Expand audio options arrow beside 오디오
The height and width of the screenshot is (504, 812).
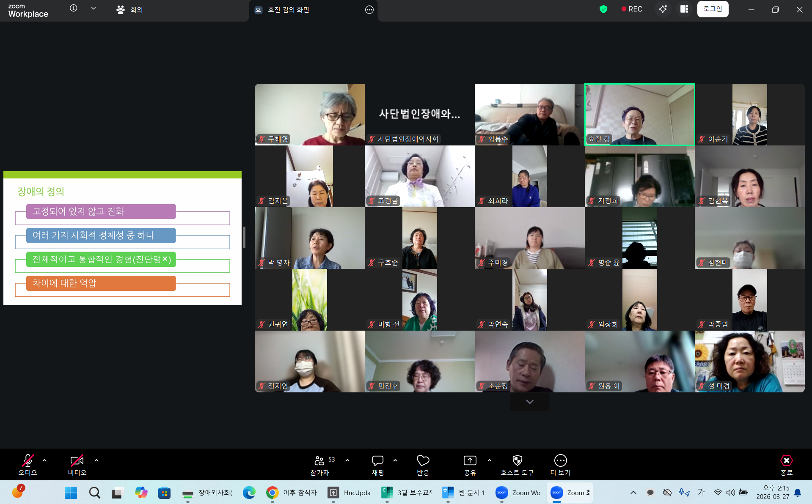[44, 460]
